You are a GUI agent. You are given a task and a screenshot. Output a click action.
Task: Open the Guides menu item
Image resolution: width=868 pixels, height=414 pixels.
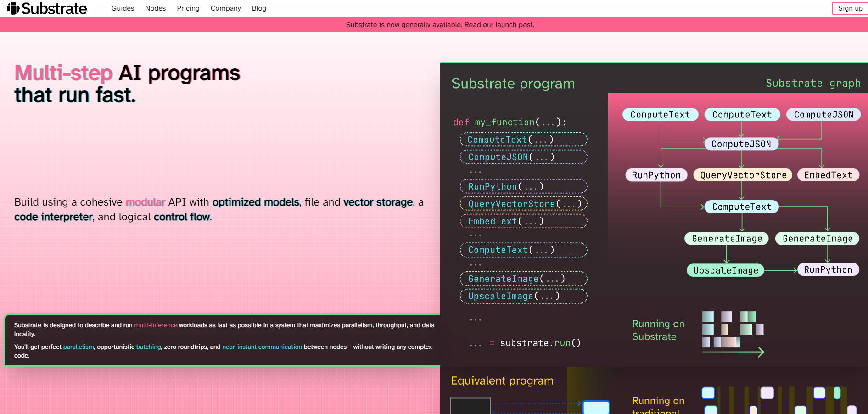(x=123, y=8)
